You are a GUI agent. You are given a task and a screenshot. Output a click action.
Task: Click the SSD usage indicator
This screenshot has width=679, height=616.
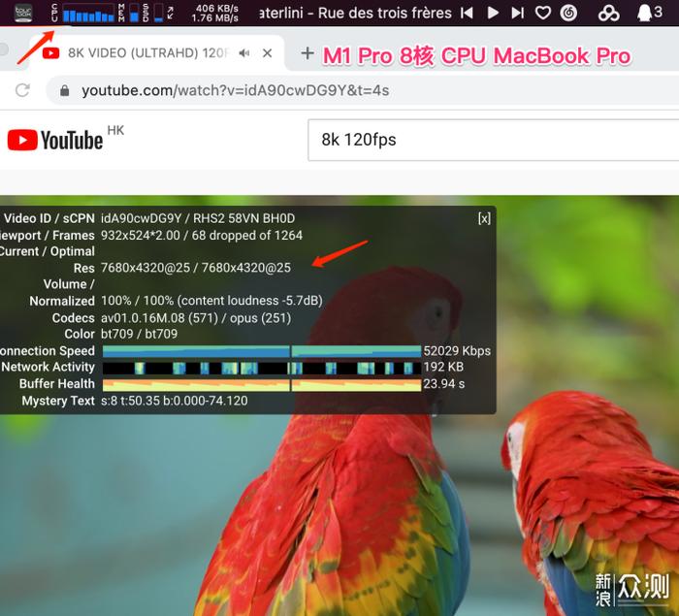[158, 13]
